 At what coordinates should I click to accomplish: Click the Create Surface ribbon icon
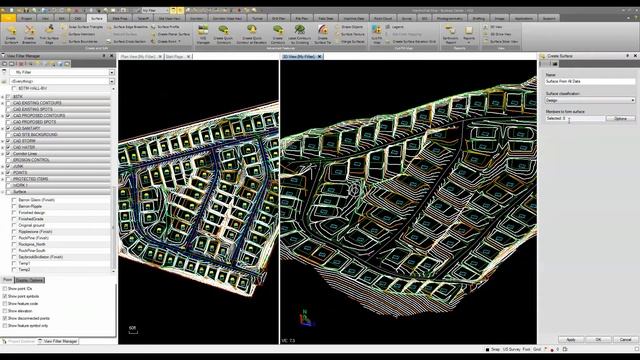click(11, 34)
